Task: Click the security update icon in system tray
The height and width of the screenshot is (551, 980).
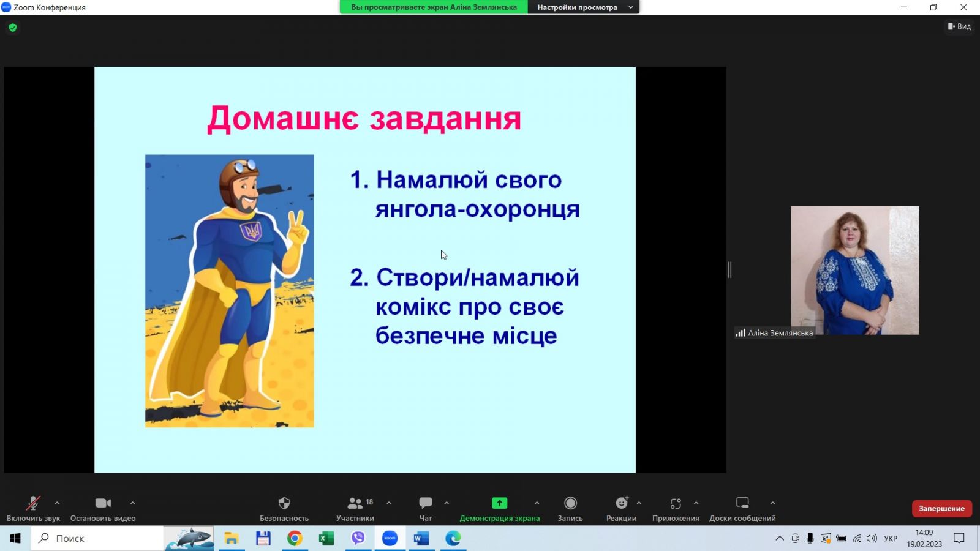Action: pos(826,538)
